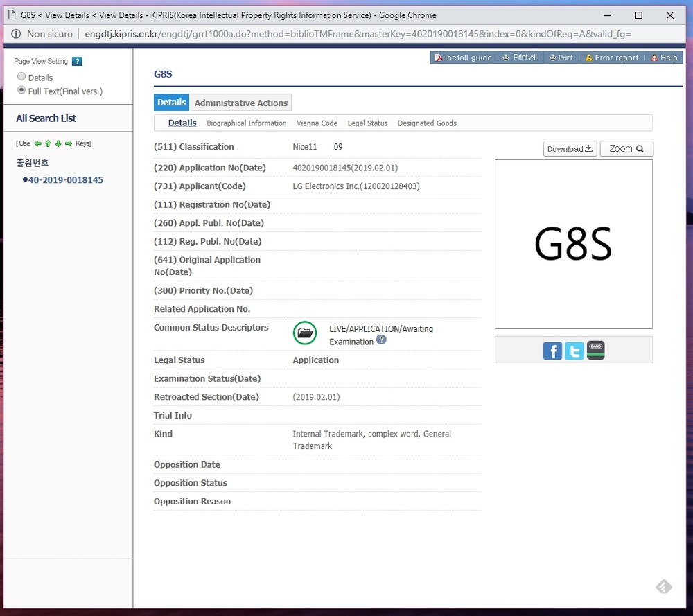Click Print All in the toolbar
The image size is (693, 616).
pos(520,58)
